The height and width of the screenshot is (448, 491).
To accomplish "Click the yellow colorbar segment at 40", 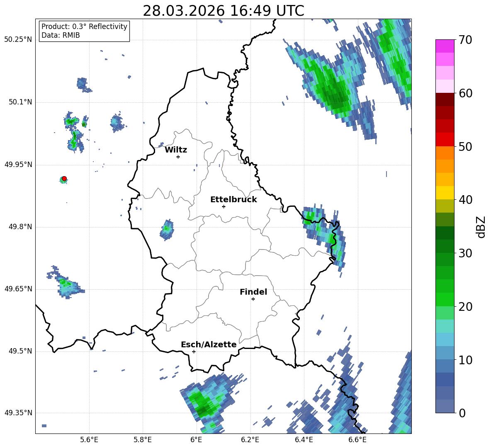I will pyautogui.click(x=445, y=193).
